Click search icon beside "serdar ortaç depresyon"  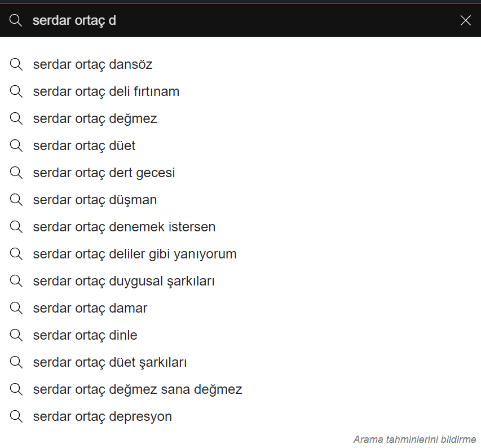16,416
